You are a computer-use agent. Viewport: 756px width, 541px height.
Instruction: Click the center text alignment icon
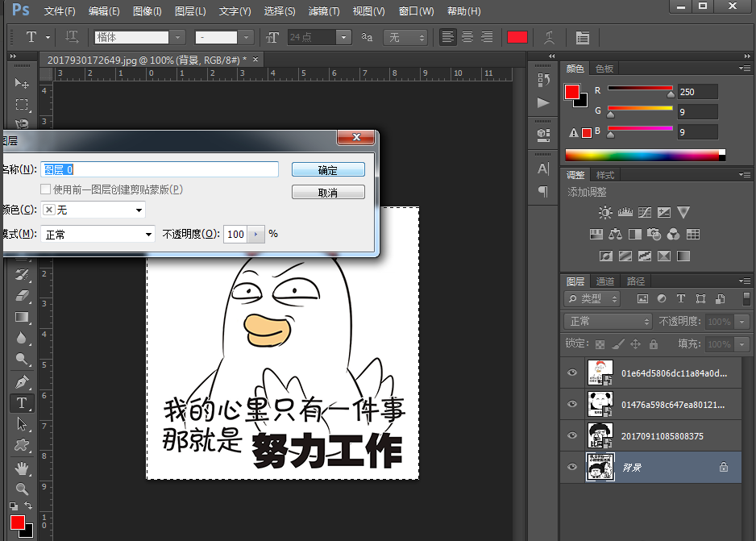pyautogui.click(x=466, y=37)
